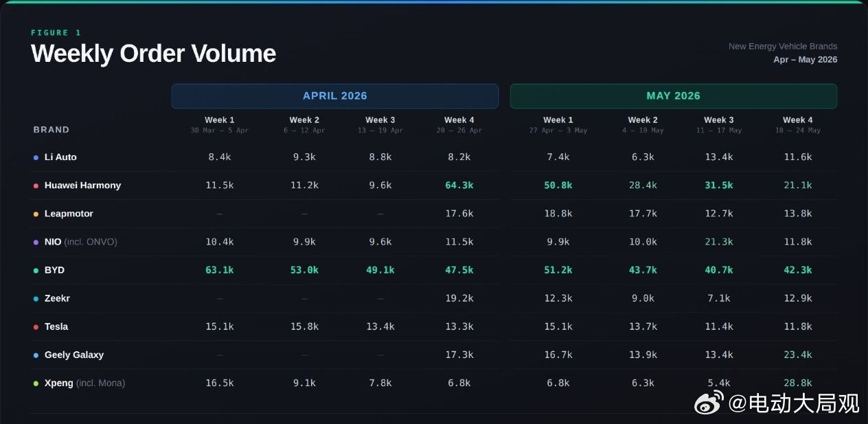
Task: Click the Leapmotor brand name
Action: [69, 214]
